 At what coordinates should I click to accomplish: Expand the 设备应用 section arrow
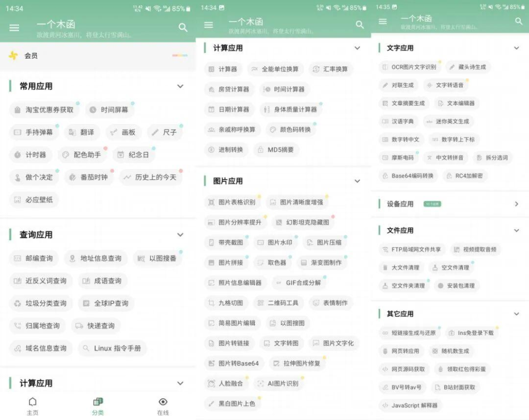516,204
